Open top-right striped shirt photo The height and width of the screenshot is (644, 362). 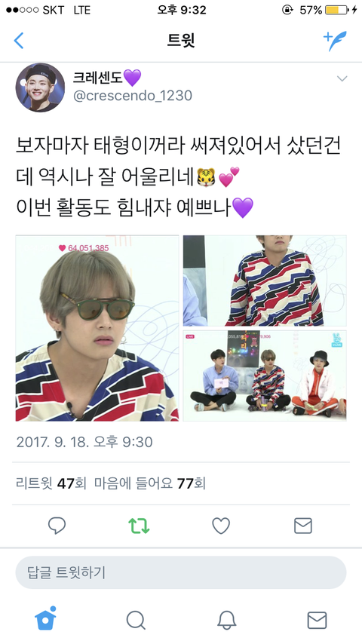tap(265, 281)
